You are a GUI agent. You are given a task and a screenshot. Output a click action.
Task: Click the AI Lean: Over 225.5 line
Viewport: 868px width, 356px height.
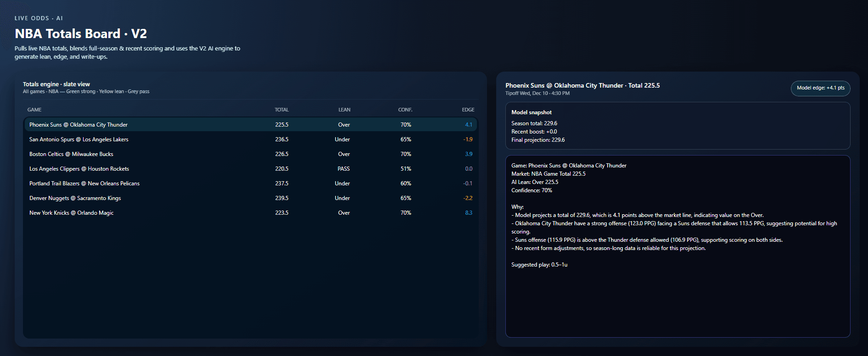[x=535, y=182]
